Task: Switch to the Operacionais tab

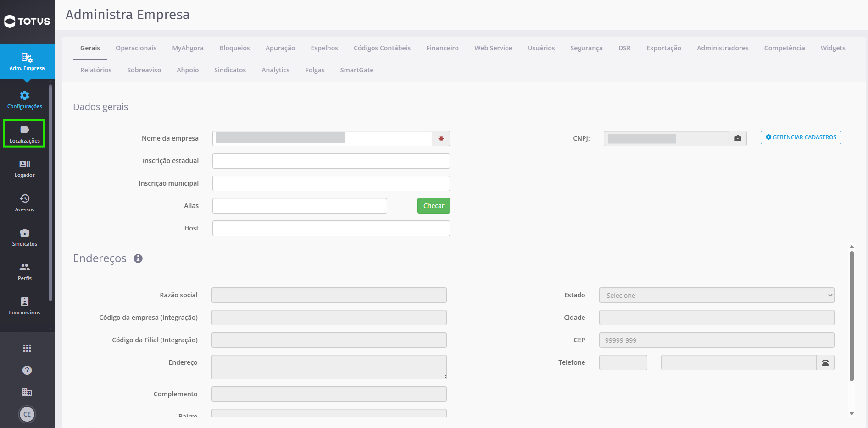Action: pyautogui.click(x=136, y=48)
